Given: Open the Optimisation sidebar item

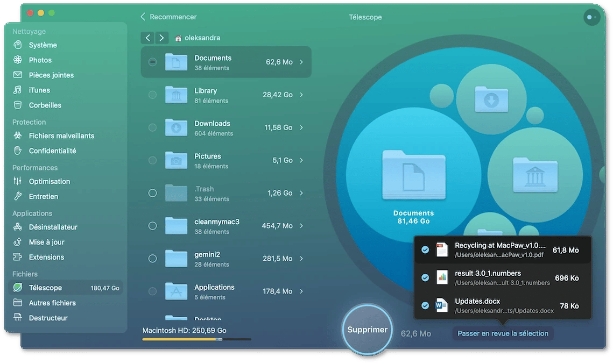Looking at the screenshot, I should coord(66,181).
